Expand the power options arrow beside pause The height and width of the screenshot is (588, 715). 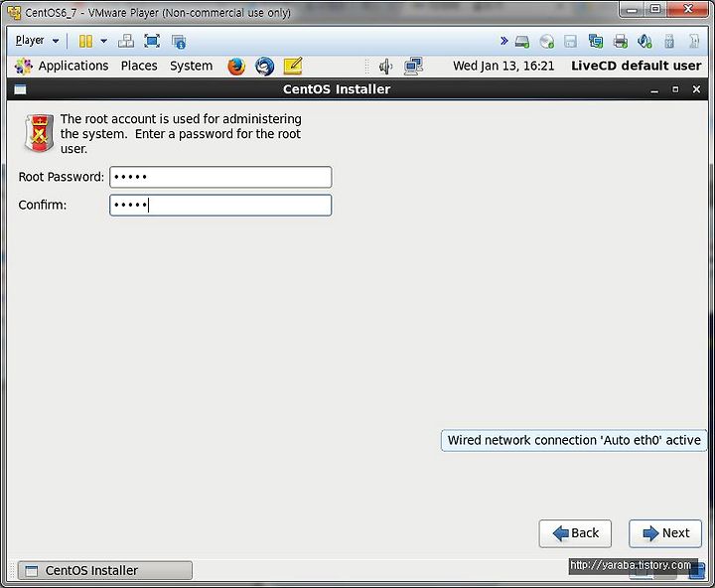pyautogui.click(x=104, y=41)
